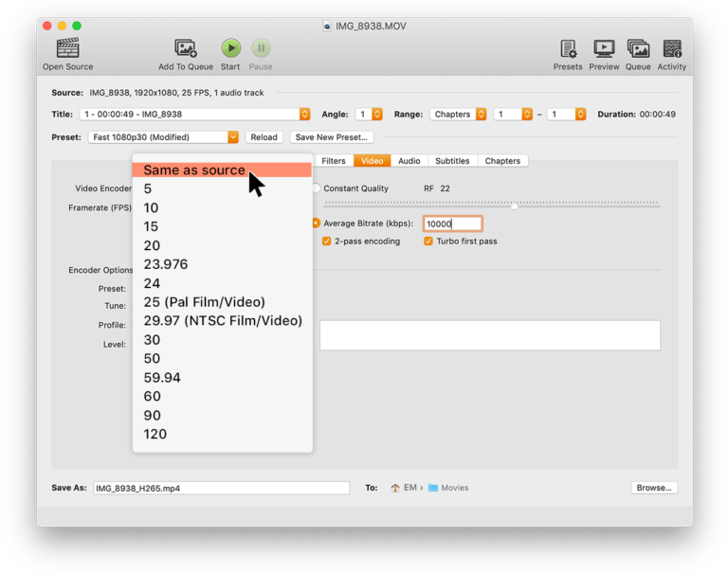
Task: Open the Activity log icon
Action: tap(672, 47)
